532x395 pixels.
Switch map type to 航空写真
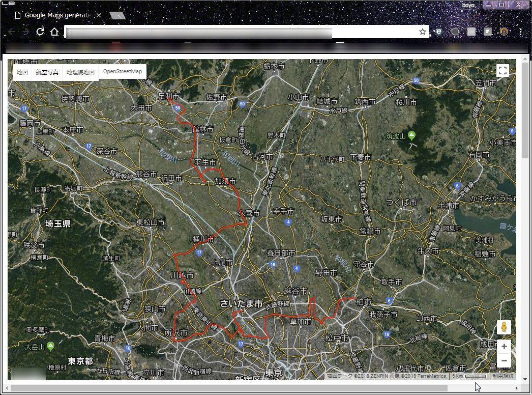pyautogui.click(x=47, y=72)
